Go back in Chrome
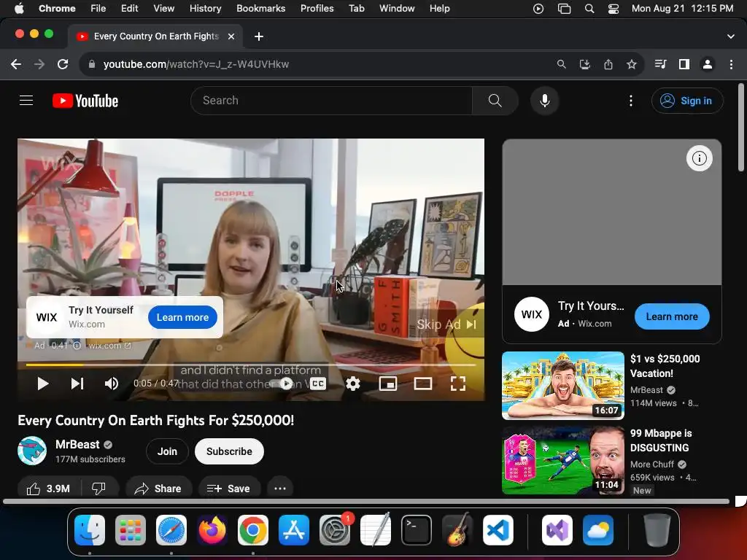Screen dimensions: 747x560 pos(16,64)
